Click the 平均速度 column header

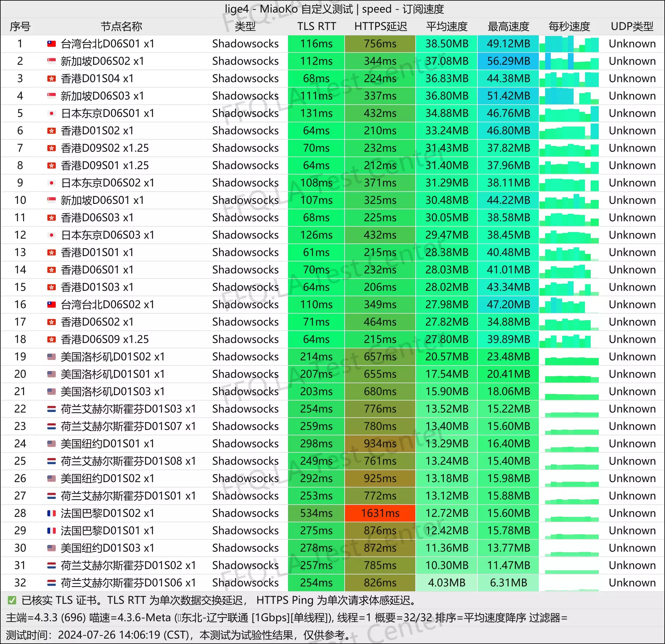[447, 26]
